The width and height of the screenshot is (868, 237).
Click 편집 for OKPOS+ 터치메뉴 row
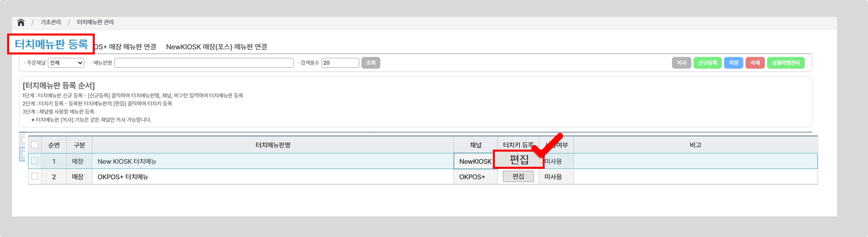[518, 177]
